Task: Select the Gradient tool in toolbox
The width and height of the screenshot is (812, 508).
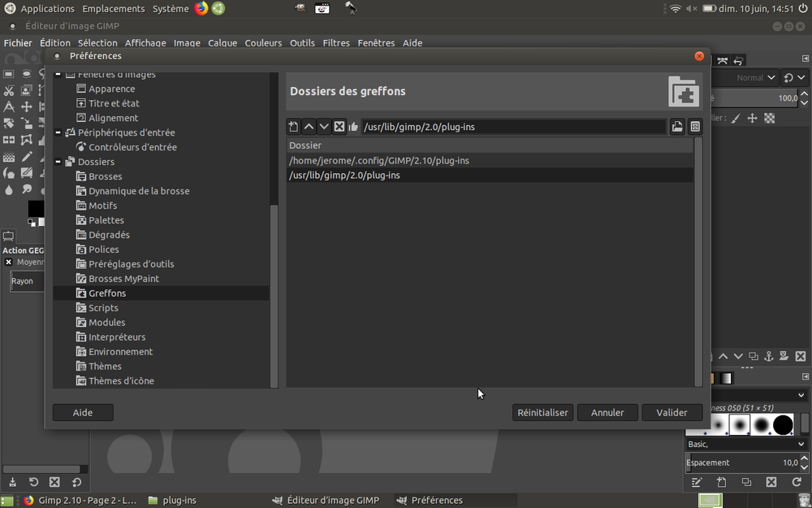Action: click(x=9, y=157)
